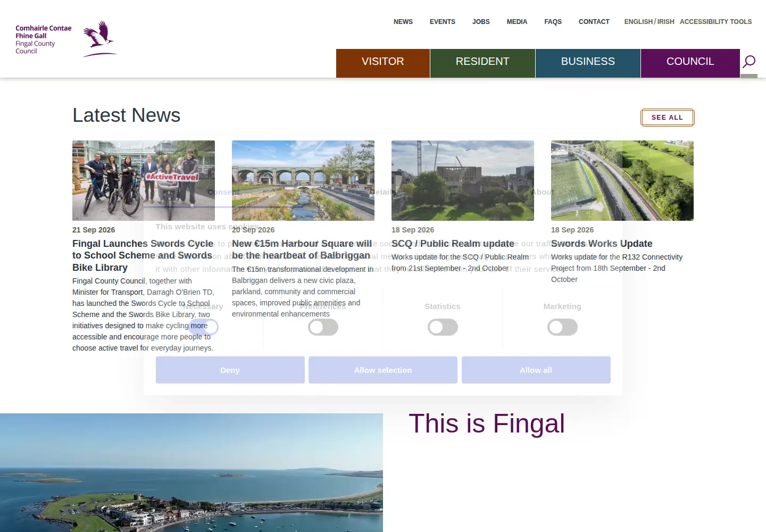Open the Jobs link

(481, 22)
